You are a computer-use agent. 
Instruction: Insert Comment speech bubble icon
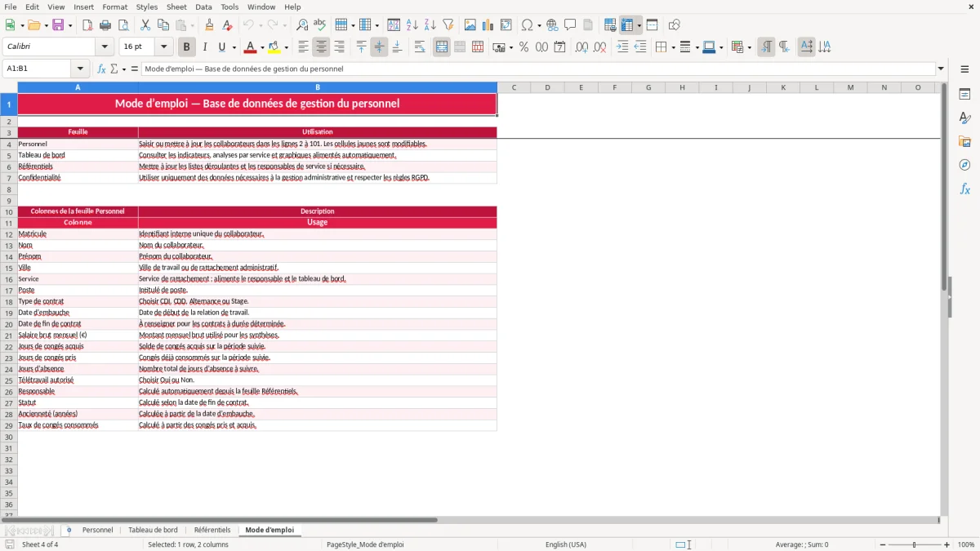pyautogui.click(x=570, y=25)
